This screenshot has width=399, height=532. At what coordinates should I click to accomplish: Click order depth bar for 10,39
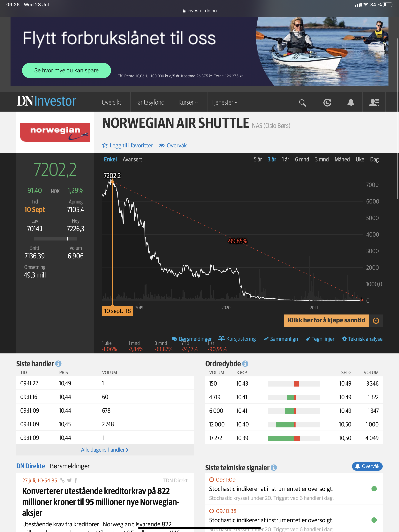tap(294, 438)
